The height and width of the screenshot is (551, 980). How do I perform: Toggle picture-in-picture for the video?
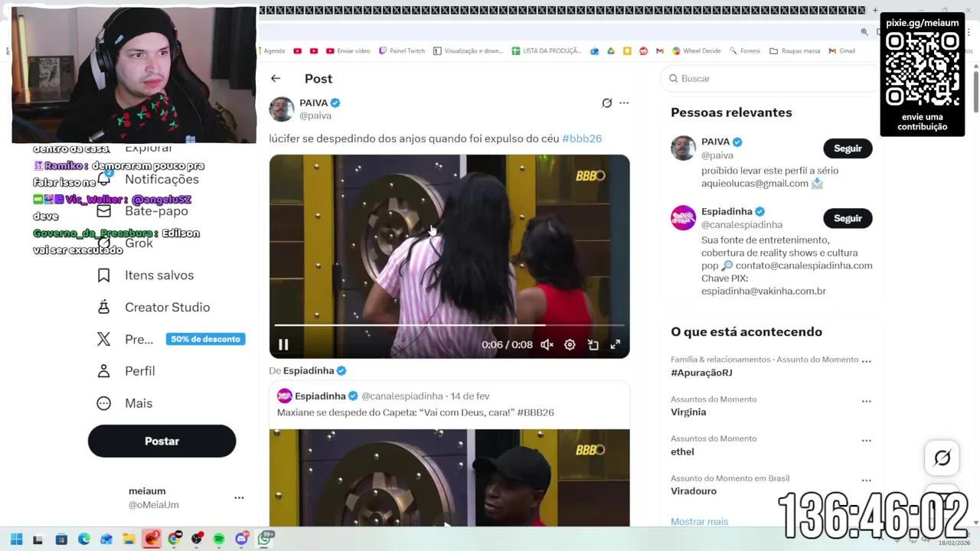[593, 345]
